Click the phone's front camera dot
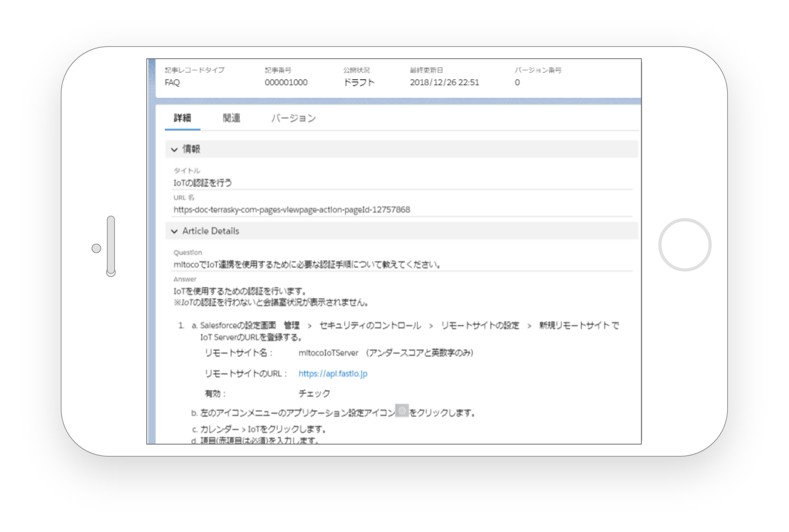The image size is (789, 532). pos(96,248)
